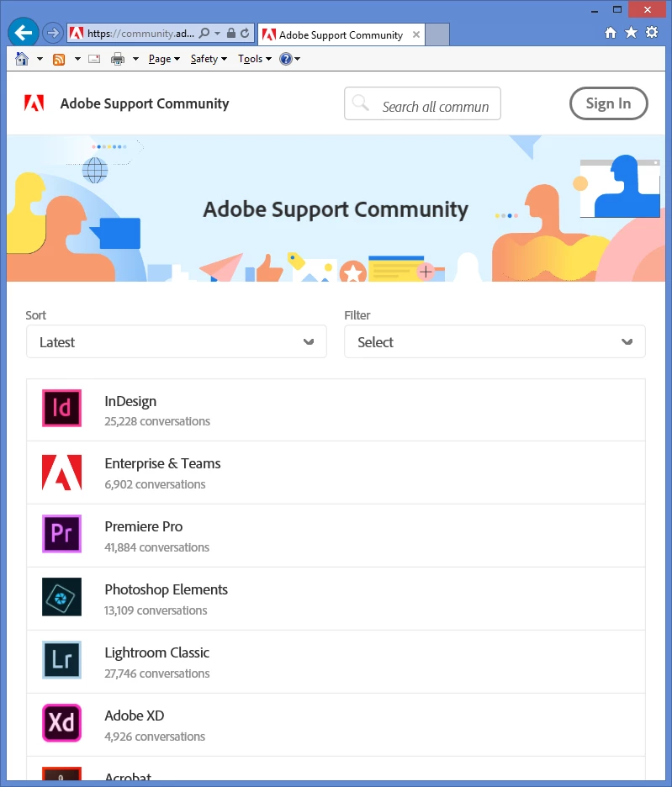Viewport: 672px width, 787px height.
Task: Expand the Print dropdown arrow
Action: coord(135,59)
